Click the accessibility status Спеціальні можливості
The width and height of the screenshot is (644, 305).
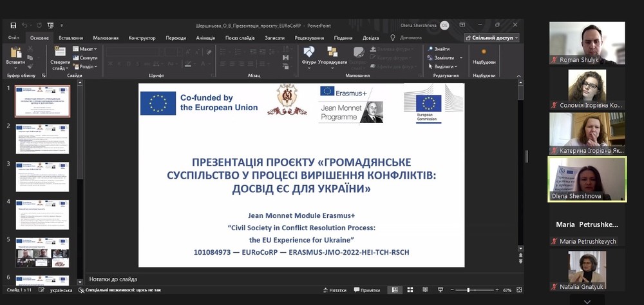coord(120,290)
